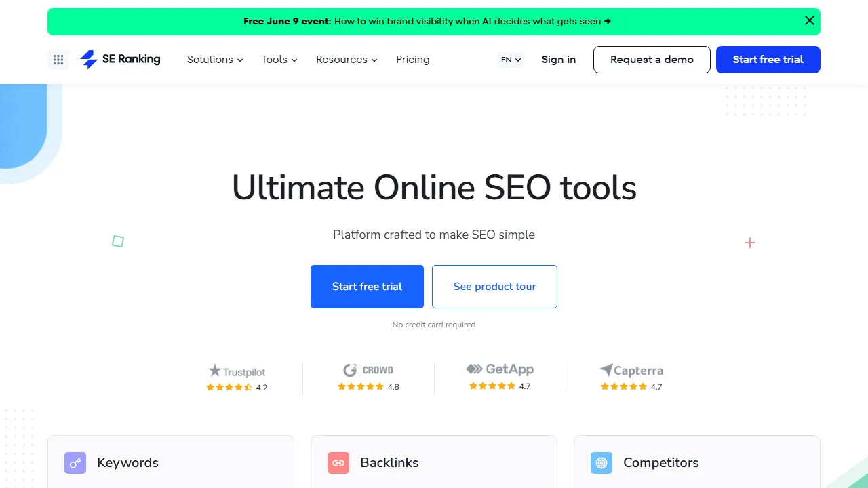Image resolution: width=868 pixels, height=488 pixels.
Task: Click the GetApp rating logo
Action: pos(500,369)
